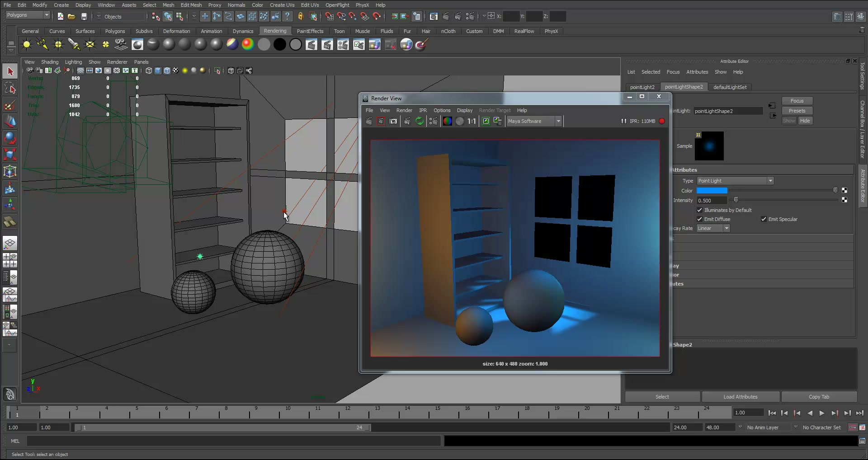Click Load Attributes button
Viewport: 868px width, 460px height.
741,397
